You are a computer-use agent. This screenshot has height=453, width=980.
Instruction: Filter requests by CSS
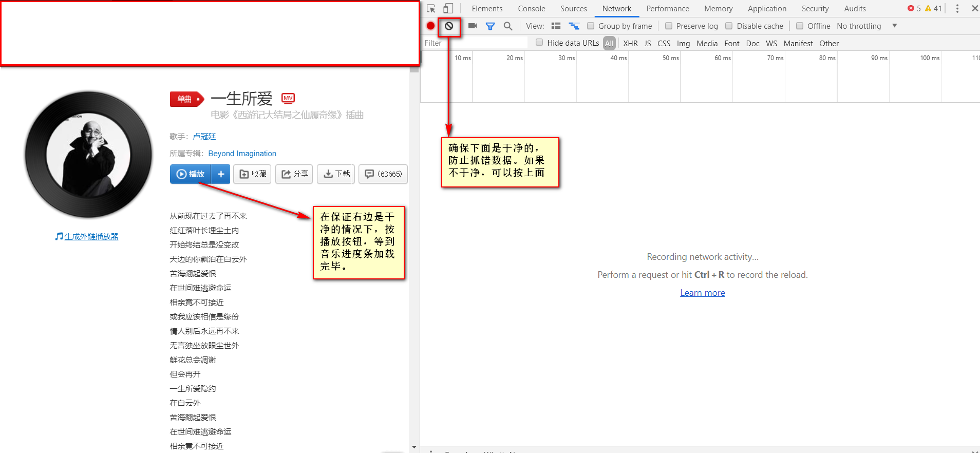pos(664,44)
